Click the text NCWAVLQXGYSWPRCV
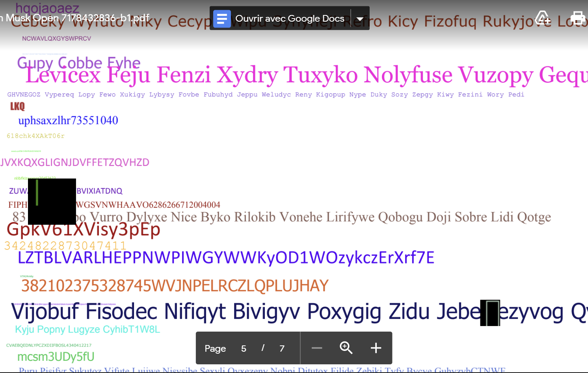588x373 pixels. click(x=56, y=39)
